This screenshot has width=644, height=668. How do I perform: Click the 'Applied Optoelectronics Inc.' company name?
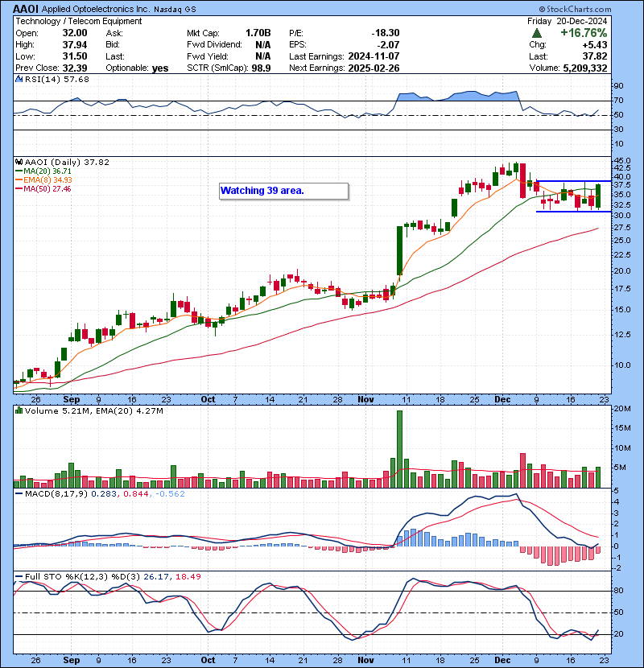pyautogui.click(x=96, y=9)
